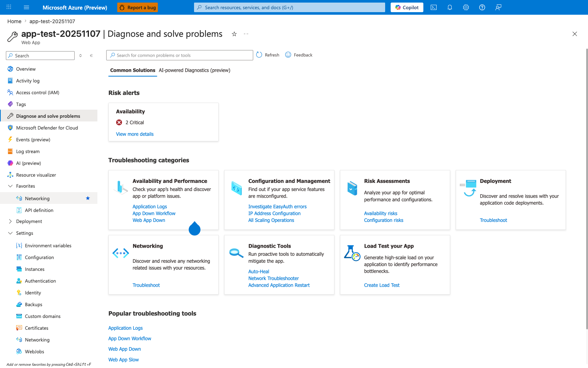588x368 pixels.
Task: Focus the search common problems field
Action: click(180, 55)
